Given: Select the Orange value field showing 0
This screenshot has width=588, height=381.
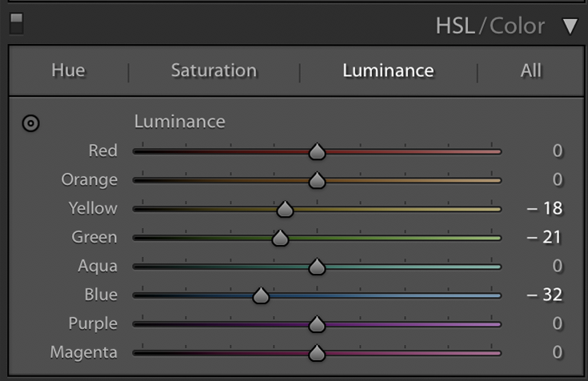Looking at the screenshot, I should 558,180.
